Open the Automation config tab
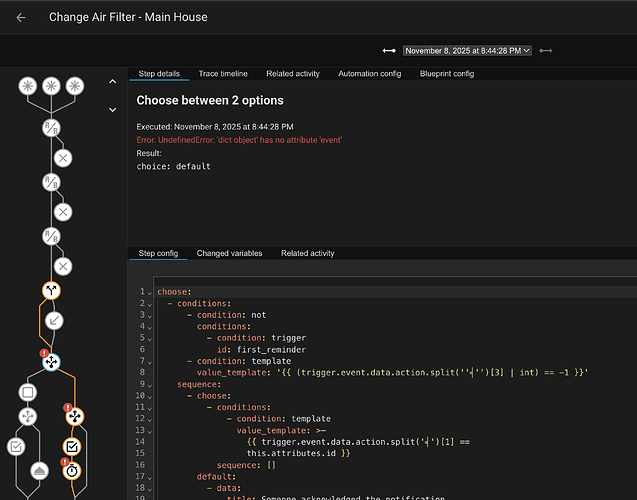This screenshot has width=637, height=500. point(372,74)
